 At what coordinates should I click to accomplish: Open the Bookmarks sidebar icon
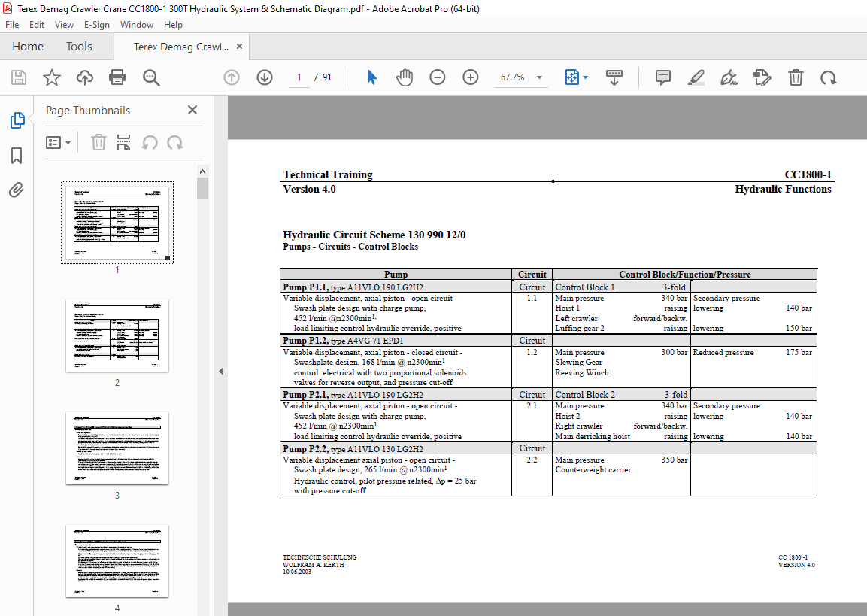(x=17, y=156)
